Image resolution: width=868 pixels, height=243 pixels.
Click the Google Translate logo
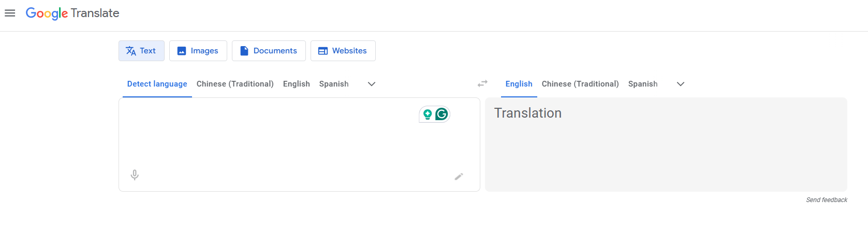pyautogui.click(x=72, y=13)
